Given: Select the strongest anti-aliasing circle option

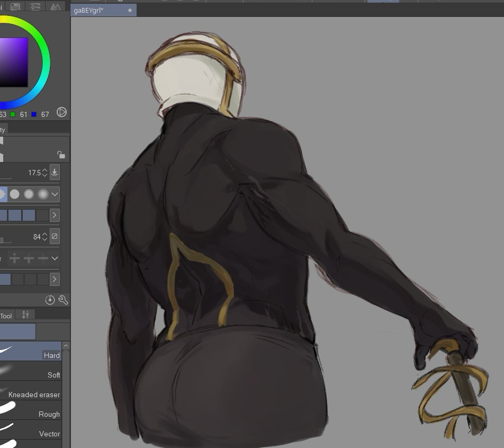Looking at the screenshot, I should point(43,194).
